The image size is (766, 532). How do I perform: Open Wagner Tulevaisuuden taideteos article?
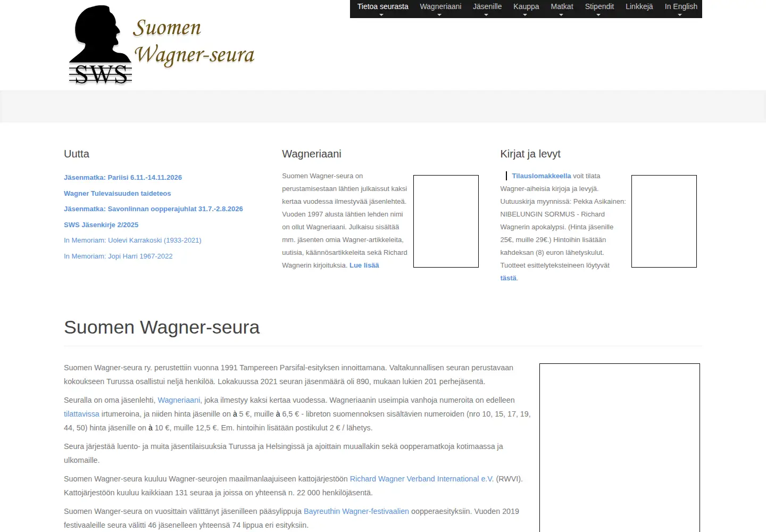point(118,194)
